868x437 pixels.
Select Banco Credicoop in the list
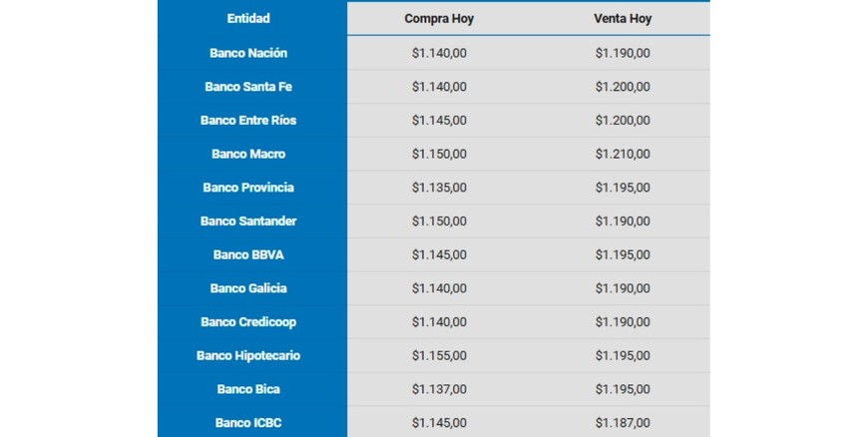click(x=248, y=322)
